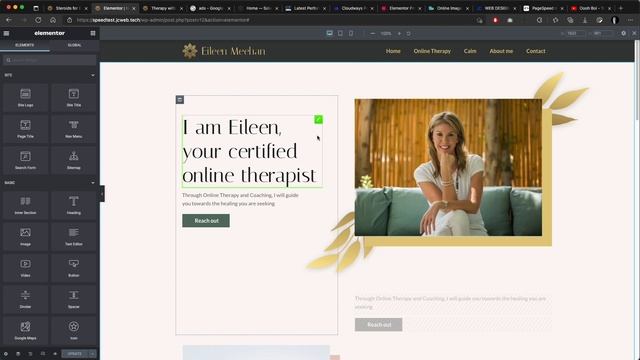The height and width of the screenshot is (360, 640).
Task: Click the Update button
Action: pyautogui.click(x=75, y=354)
